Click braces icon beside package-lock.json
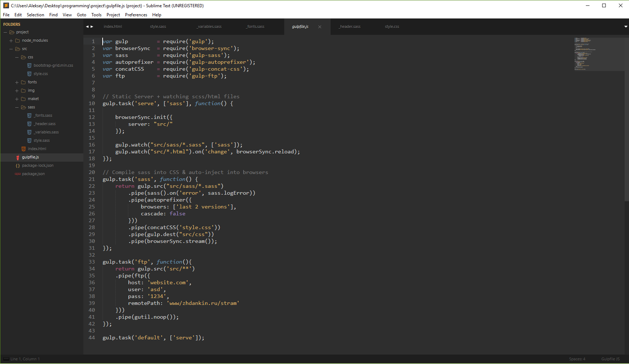 point(18,166)
